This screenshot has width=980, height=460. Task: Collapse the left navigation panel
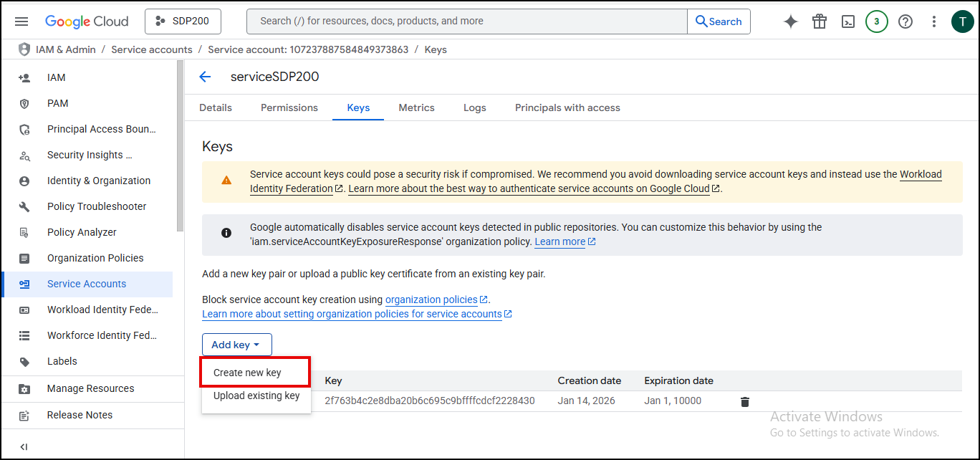[24, 446]
